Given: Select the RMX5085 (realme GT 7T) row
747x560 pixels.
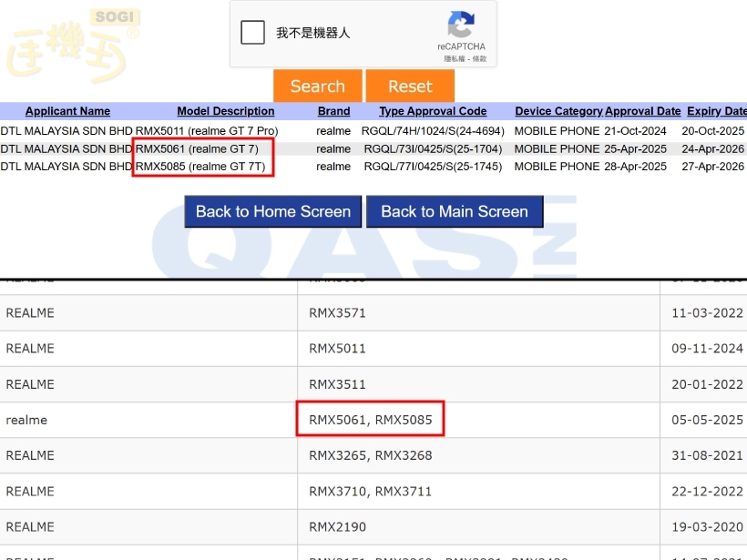Looking at the screenshot, I should [200, 167].
